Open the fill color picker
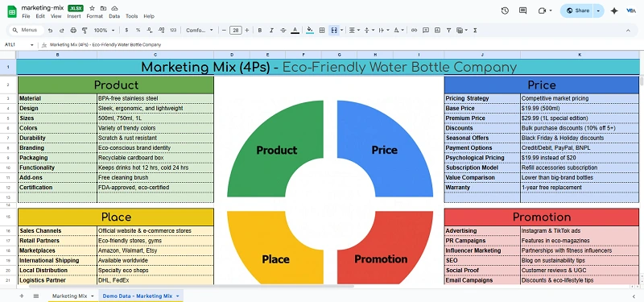This screenshot has height=302, width=644. coord(310,31)
